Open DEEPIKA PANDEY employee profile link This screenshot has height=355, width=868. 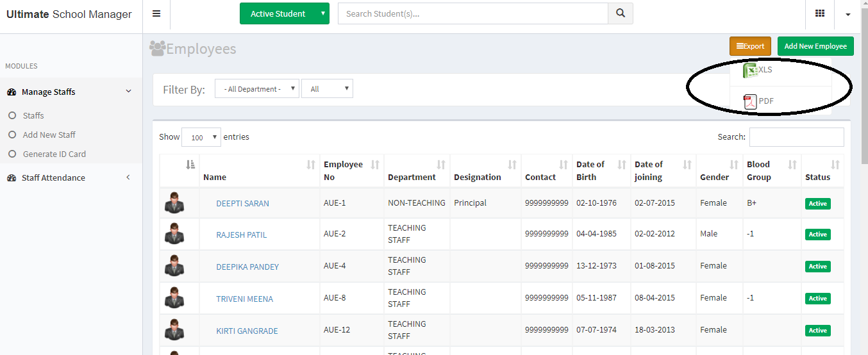point(247,267)
